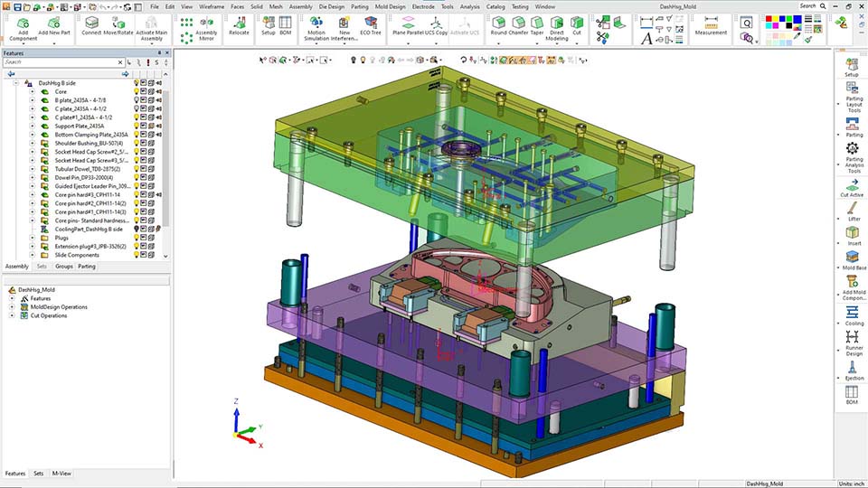Open the Mold Design menu
This screenshot has width=868, height=488.
[391, 6]
